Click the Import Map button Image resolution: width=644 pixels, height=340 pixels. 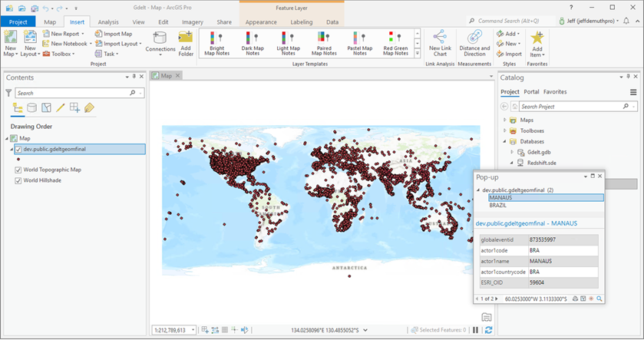[x=114, y=34]
